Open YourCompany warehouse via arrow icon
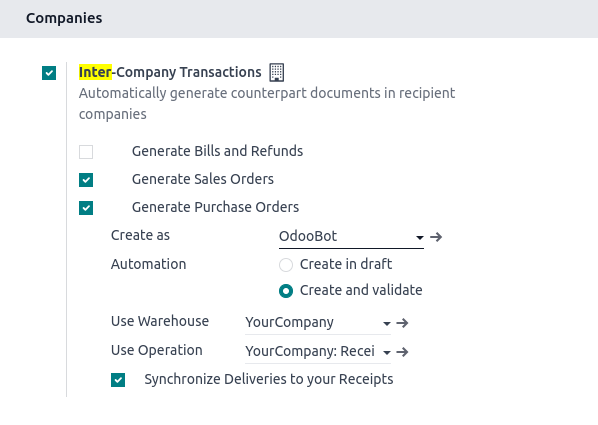 pos(402,323)
